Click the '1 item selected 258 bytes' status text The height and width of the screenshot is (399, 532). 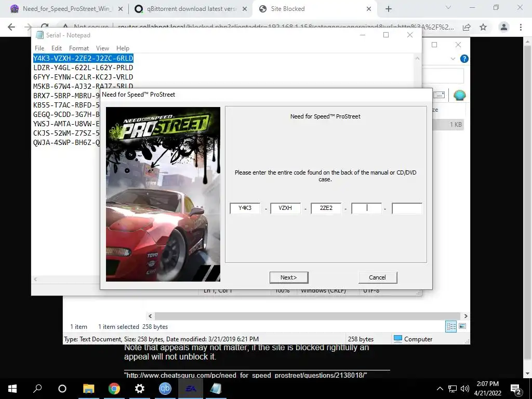(x=133, y=327)
